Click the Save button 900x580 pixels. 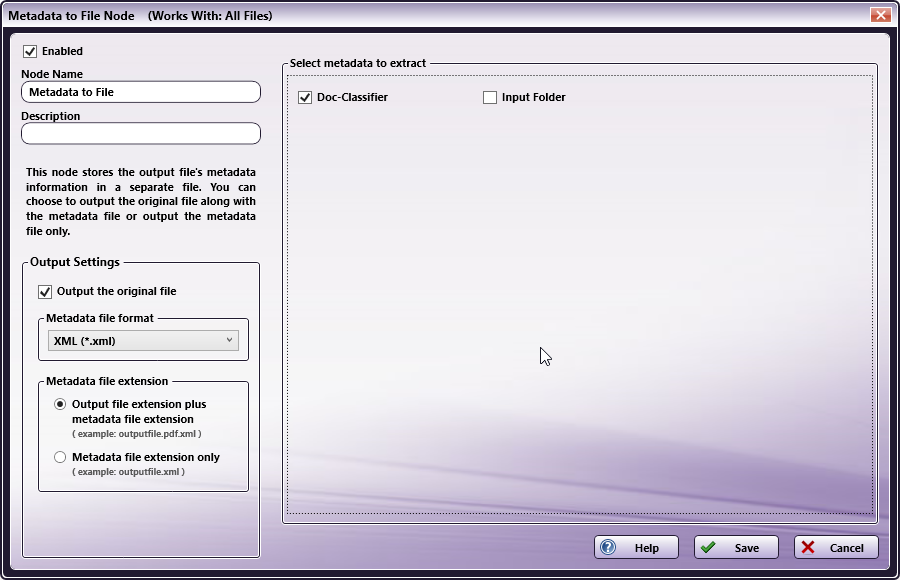coord(736,547)
